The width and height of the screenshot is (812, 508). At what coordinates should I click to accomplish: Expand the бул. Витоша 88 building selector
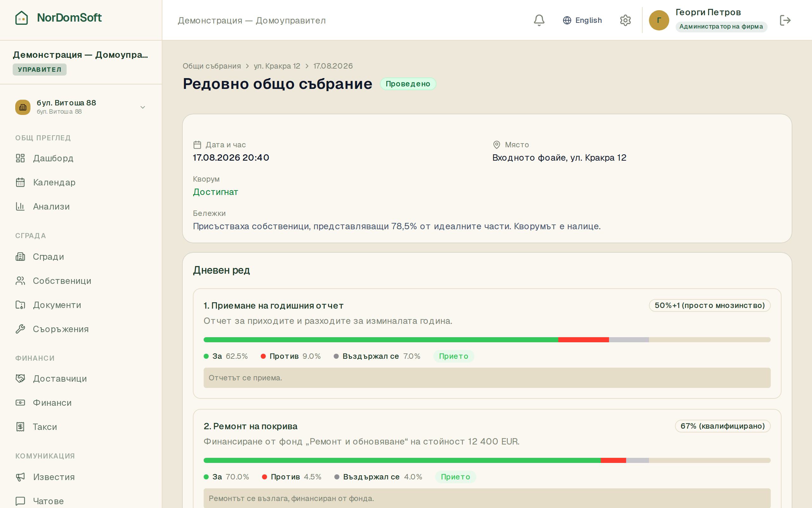click(x=81, y=107)
